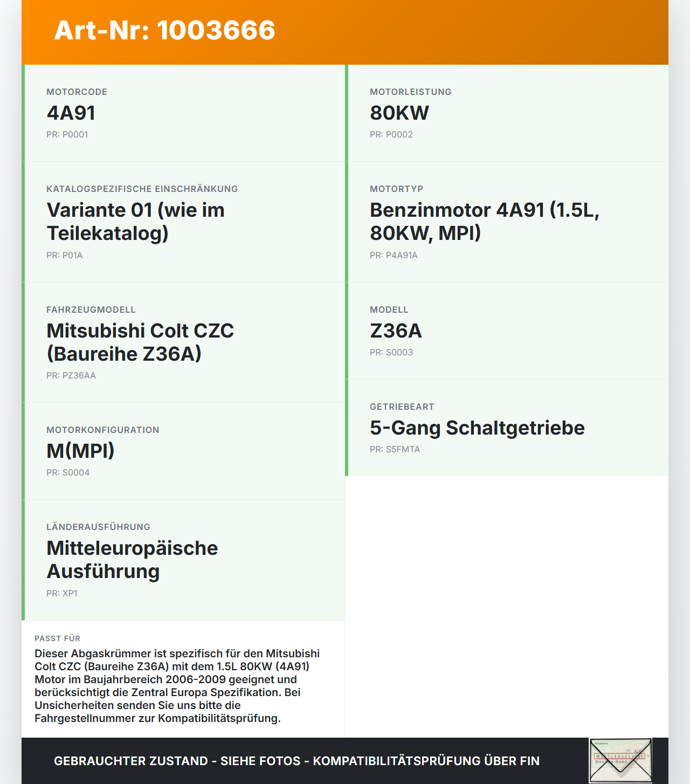Viewport: 690px width, 784px height.
Task: Click the Gebrauchter Zustand footer banner text
Action: (296, 761)
